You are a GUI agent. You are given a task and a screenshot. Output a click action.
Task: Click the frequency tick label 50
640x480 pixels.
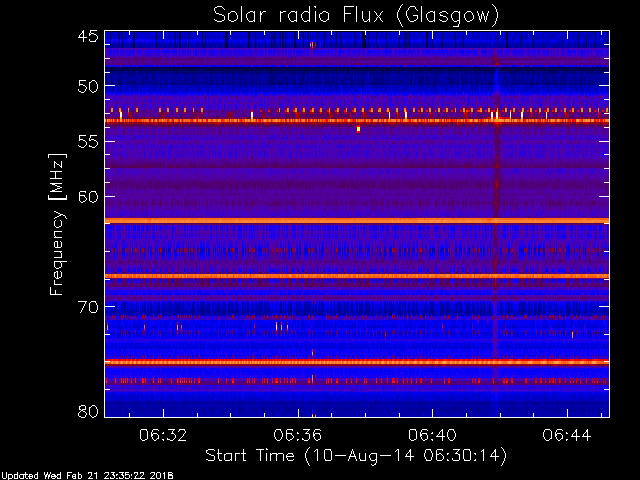pyautogui.click(x=88, y=86)
